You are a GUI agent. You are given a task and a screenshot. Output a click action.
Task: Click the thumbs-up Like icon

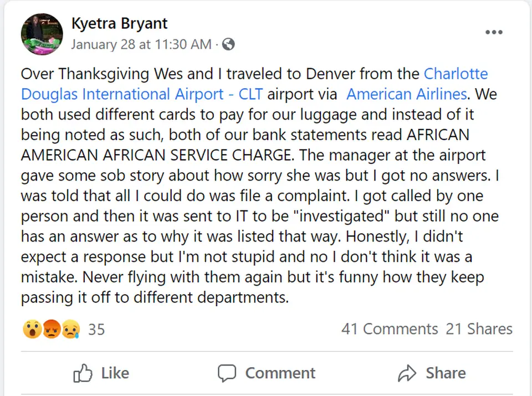pos(83,373)
